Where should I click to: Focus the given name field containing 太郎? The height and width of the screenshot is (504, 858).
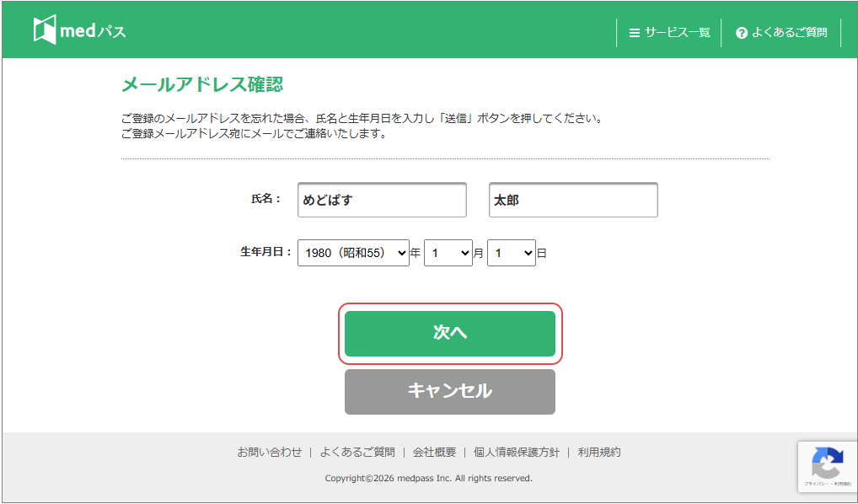[573, 201]
